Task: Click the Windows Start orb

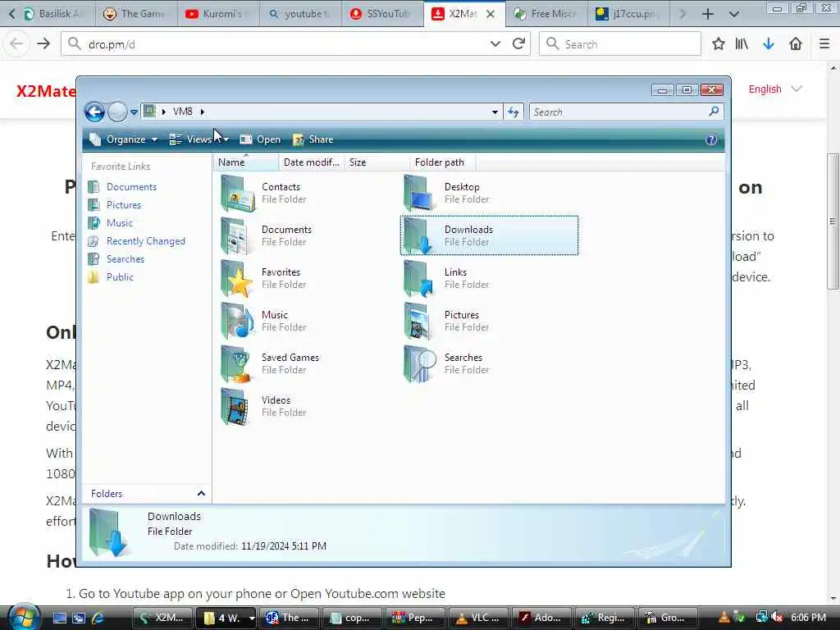Action: [x=22, y=617]
